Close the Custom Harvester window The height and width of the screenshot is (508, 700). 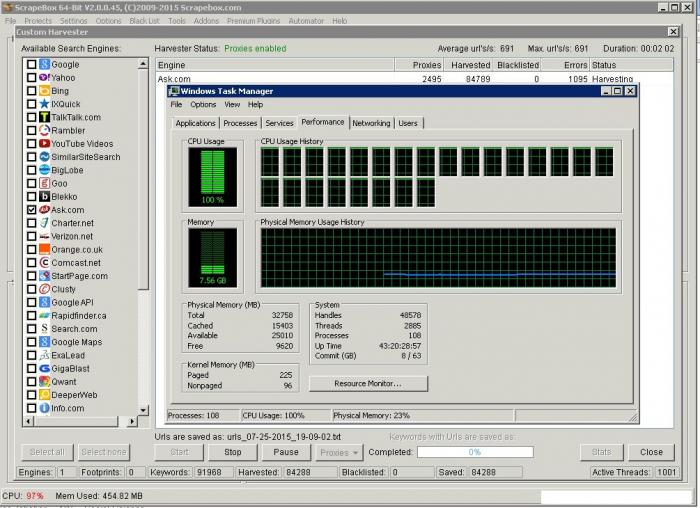point(673,32)
